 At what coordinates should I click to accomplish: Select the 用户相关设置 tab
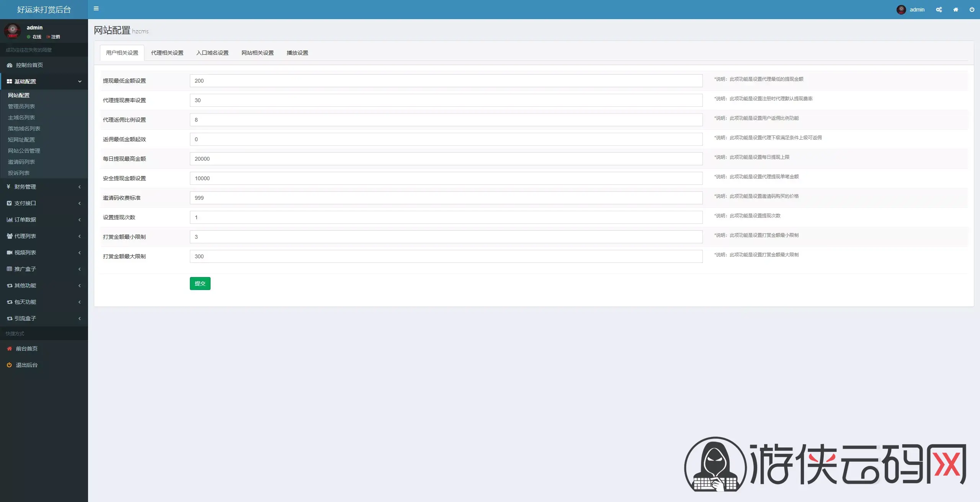coord(122,53)
